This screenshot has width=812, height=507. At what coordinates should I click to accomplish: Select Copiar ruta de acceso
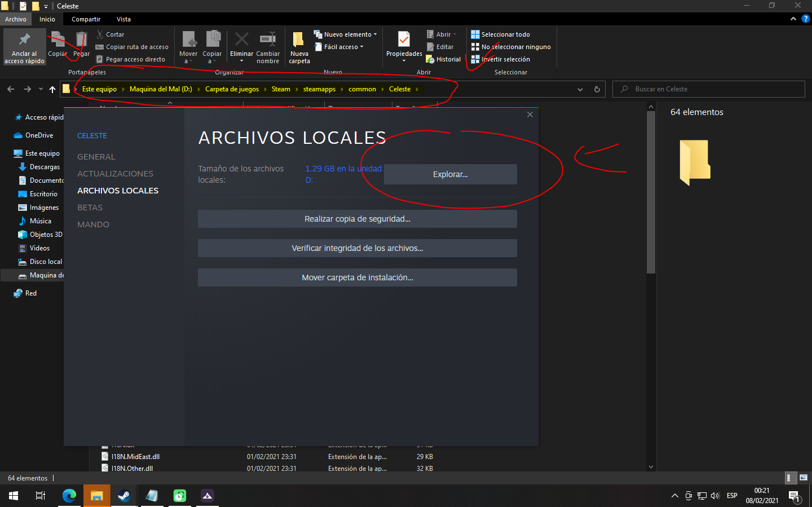(x=132, y=47)
